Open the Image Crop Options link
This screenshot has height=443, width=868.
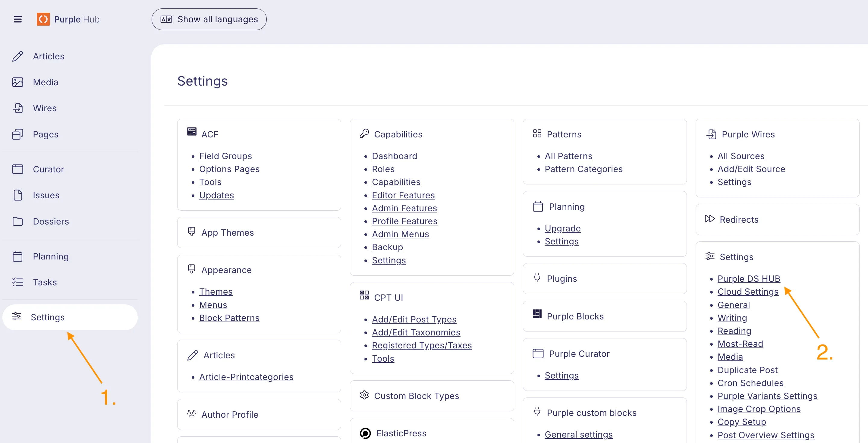pos(759,409)
